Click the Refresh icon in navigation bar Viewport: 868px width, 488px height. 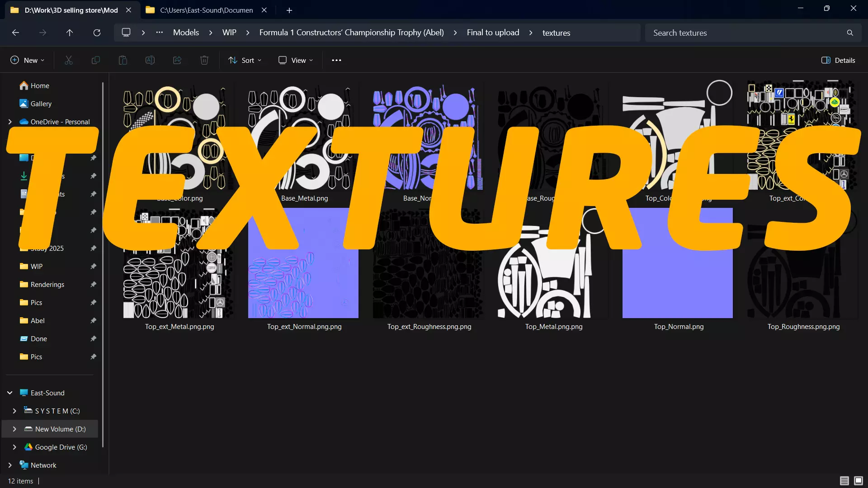point(97,33)
